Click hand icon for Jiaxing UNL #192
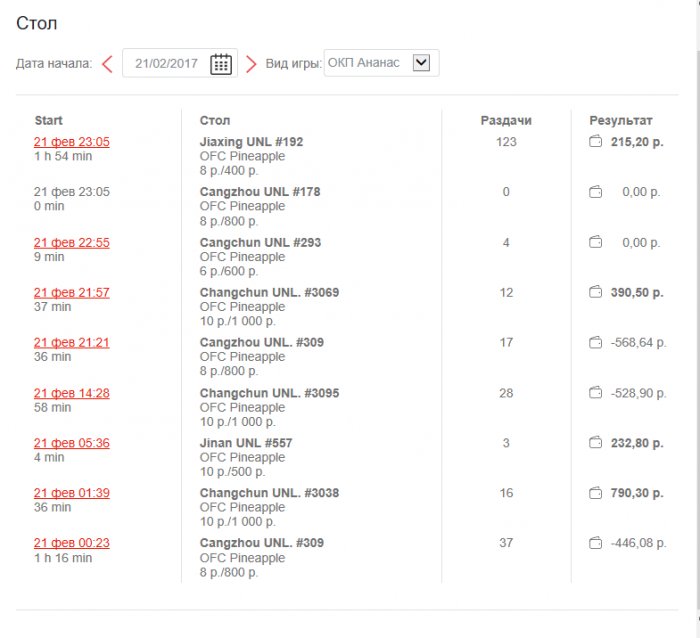The height and width of the screenshot is (638, 700). coord(595,142)
